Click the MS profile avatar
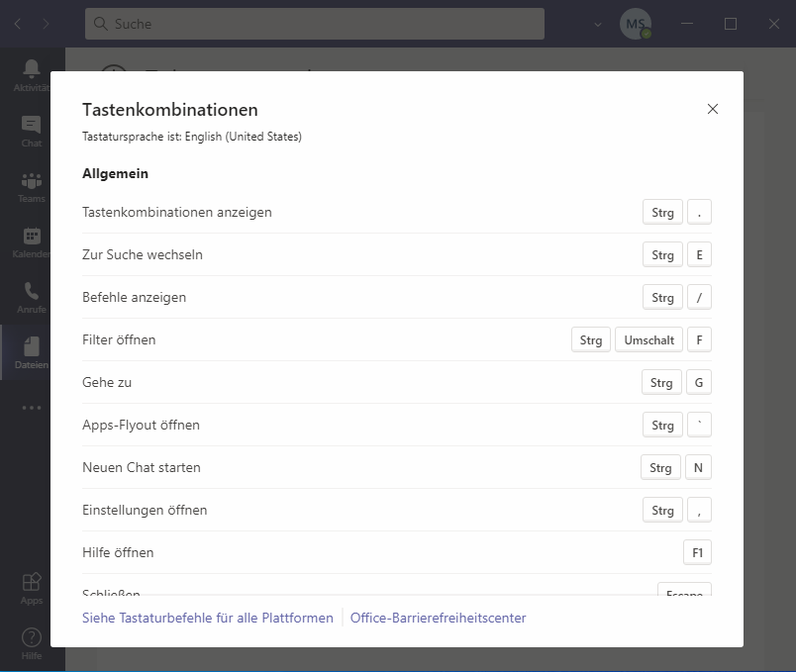 [635, 24]
